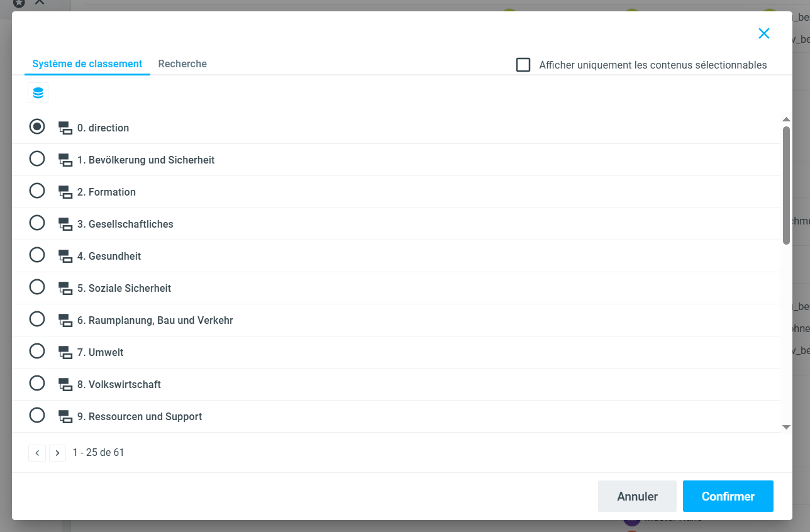
Task: Click the icon next to 8. Volkswirtschaft
Action: coord(65,384)
